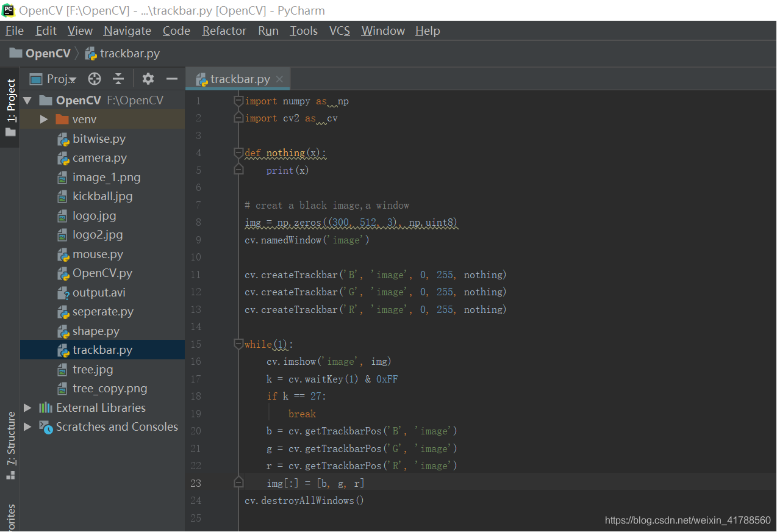Open the Edit menu
This screenshot has height=532, width=777.
46,31
